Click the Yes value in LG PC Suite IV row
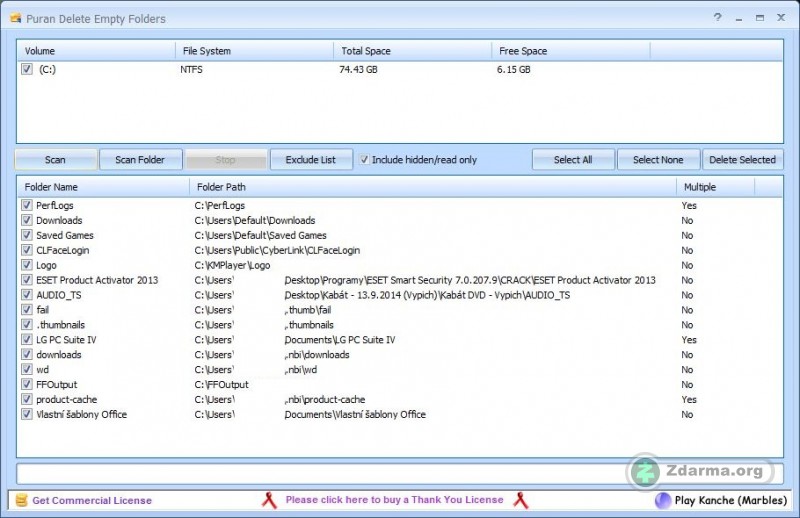The image size is (800, 518). click(x=689, y=340)
